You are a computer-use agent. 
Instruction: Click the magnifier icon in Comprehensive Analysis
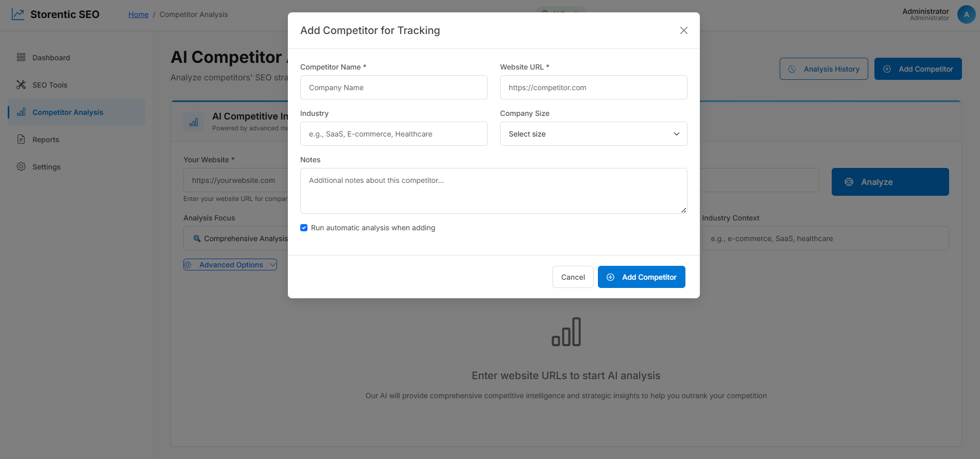point(197,239)
